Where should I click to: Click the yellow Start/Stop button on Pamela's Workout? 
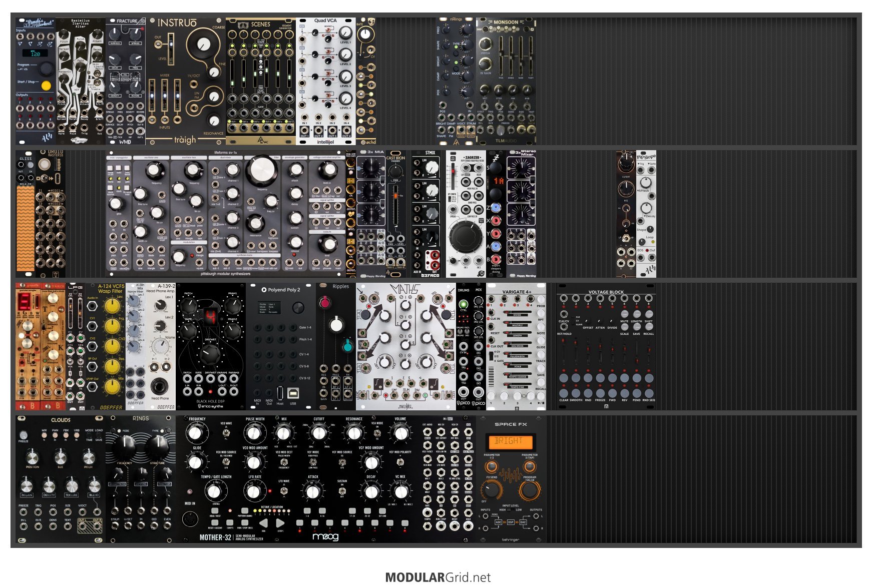click(x=46, y=86)
